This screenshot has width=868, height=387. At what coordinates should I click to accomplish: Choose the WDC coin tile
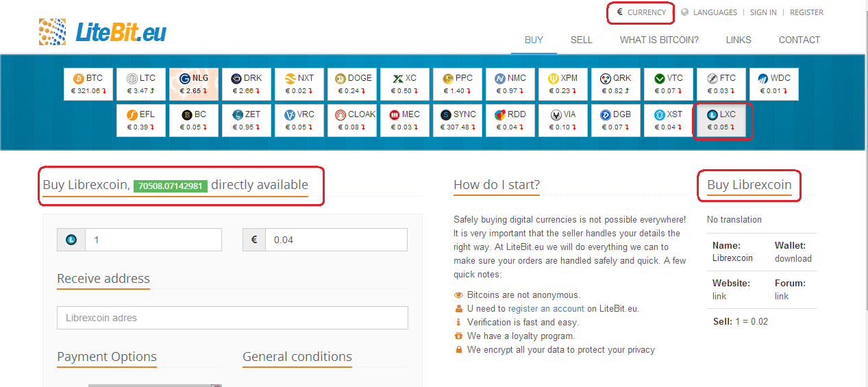tap(774, 84)
